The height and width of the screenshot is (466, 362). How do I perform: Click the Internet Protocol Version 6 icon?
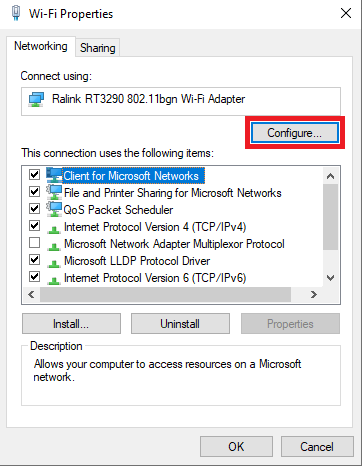click(54, 280)
